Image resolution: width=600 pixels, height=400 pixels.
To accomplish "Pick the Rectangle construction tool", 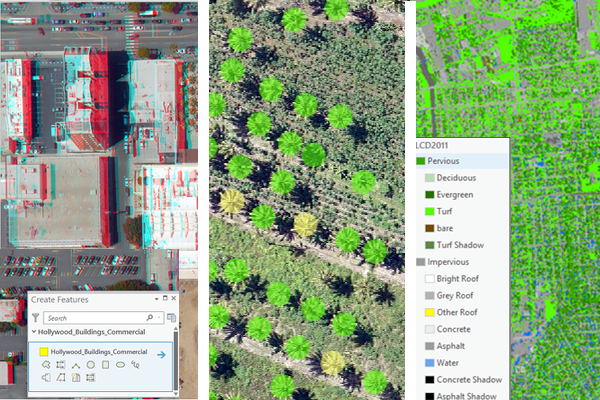I will click(104, 365).
